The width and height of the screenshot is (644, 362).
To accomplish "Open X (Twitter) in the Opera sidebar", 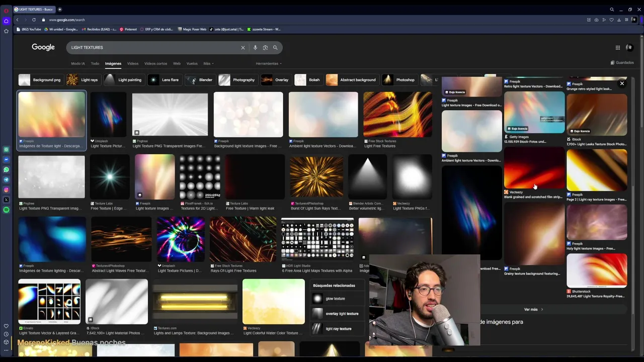I will 6,200.
